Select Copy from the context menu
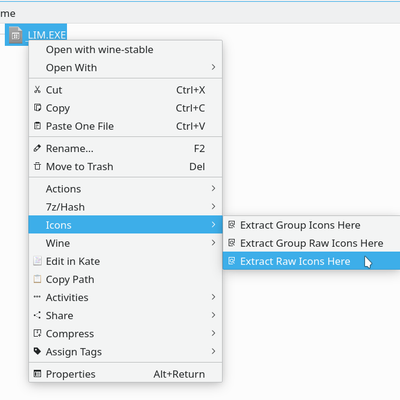This screenshot has height=400, width=400. click(x=125, y=108)
